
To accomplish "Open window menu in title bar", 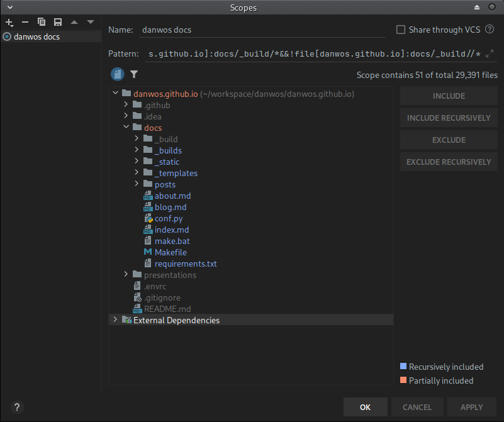I will coord(9,8).
